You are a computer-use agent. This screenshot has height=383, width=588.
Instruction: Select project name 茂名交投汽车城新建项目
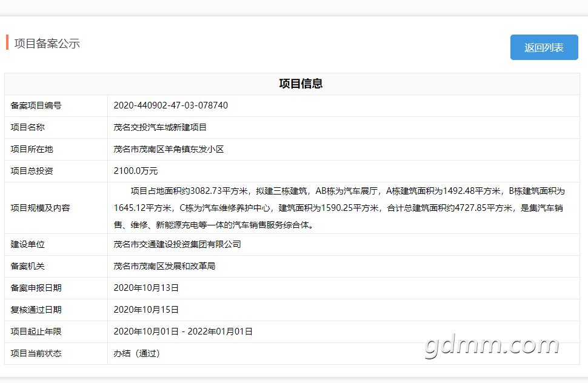pyautogui.click(x=160, y=127)
